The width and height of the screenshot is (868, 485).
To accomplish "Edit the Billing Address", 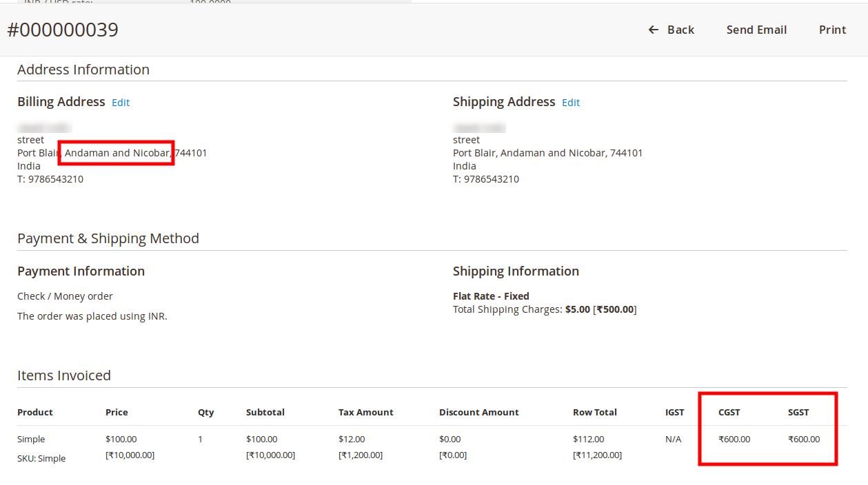I will [121, 102].
